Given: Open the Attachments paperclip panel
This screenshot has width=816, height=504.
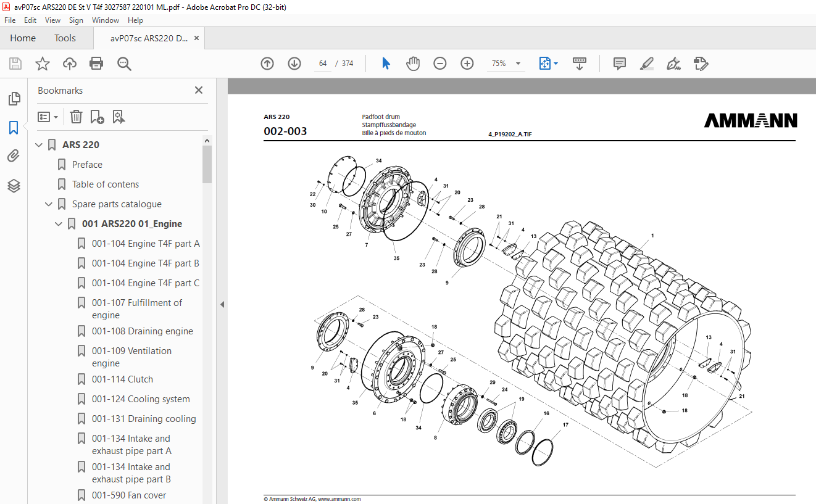Looking at the screenshot, I should tap(14, 156).
